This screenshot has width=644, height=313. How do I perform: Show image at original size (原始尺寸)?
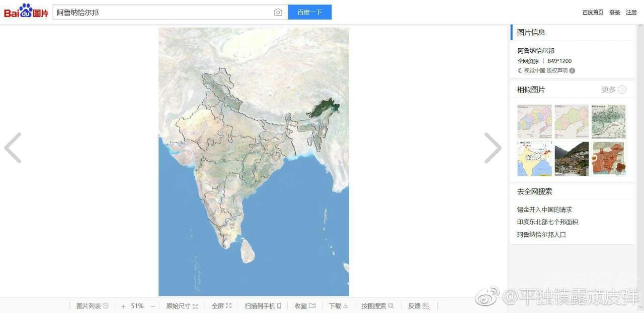182,306
